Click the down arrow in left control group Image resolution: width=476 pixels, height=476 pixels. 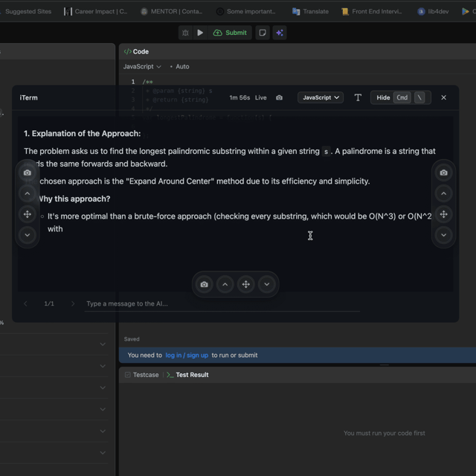28,235
